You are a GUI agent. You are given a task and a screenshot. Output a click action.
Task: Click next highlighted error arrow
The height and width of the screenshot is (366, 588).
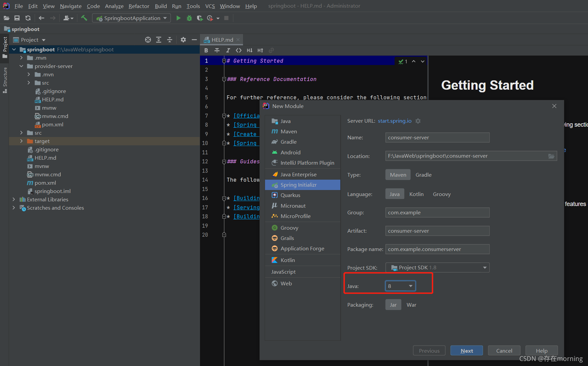tap(423, 61)
